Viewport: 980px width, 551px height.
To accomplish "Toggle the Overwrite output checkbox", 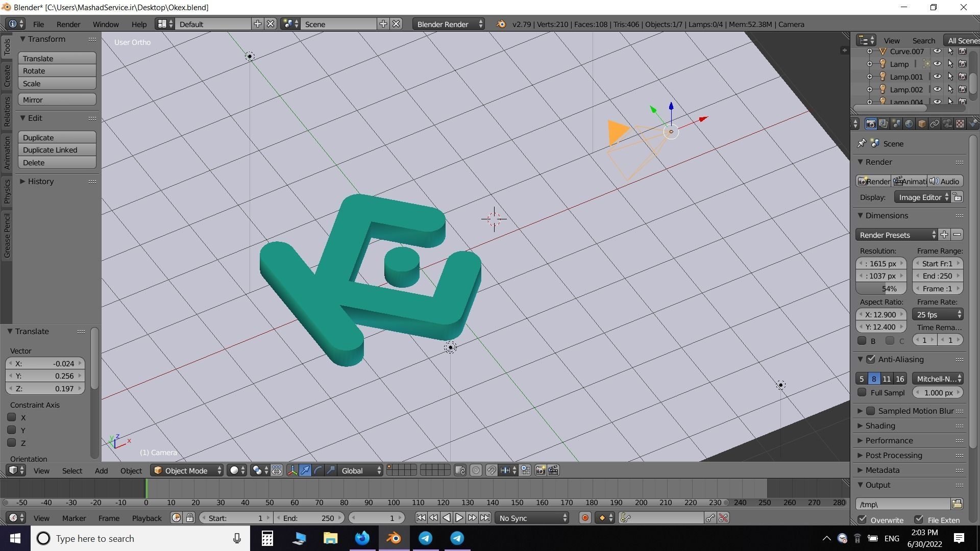I will point(863,519).
